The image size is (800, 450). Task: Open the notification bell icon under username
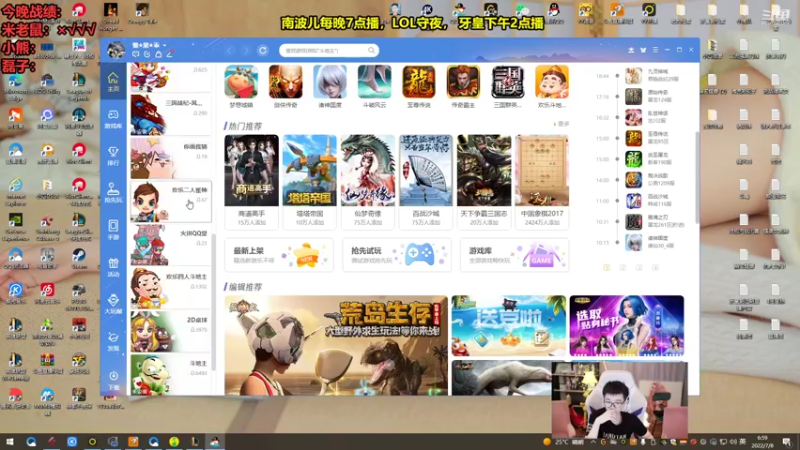pos(158,54)
